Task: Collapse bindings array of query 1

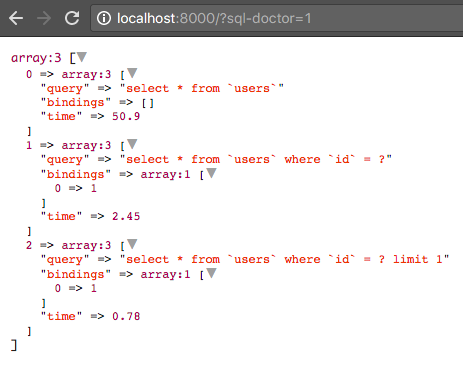Action: (x=211, y=173)
